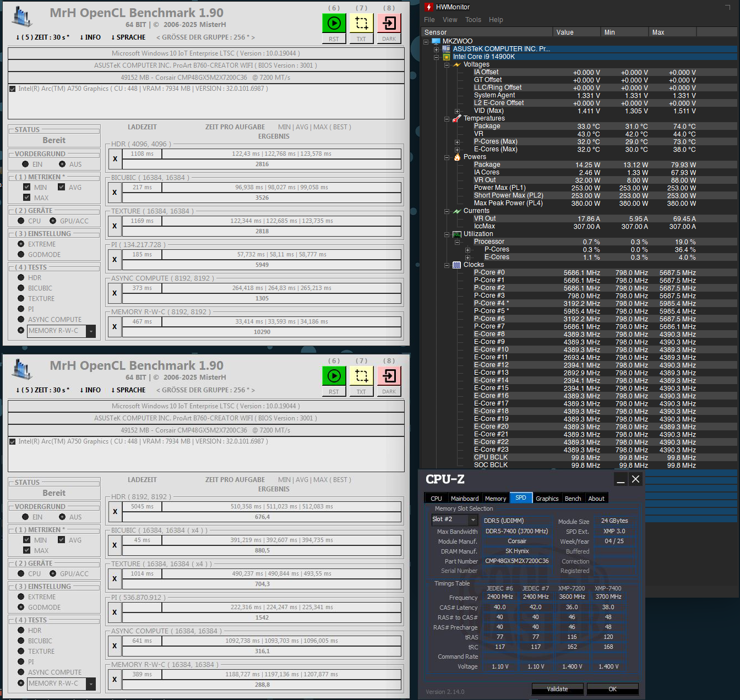Select EXTREME setting radio in bottom window

21,597
